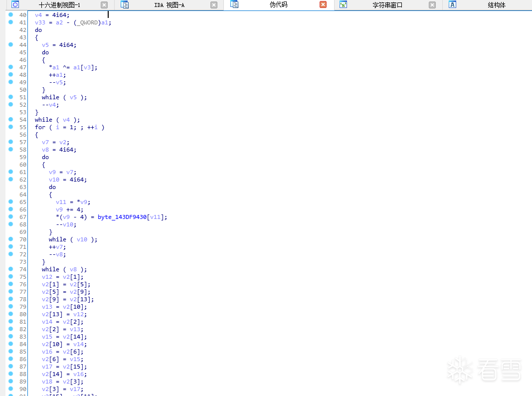Image resolution: width=532 pixels, height=396 pixels.
Task: Toggle breakpoint dot on line 54
Action: click(11, 119)
